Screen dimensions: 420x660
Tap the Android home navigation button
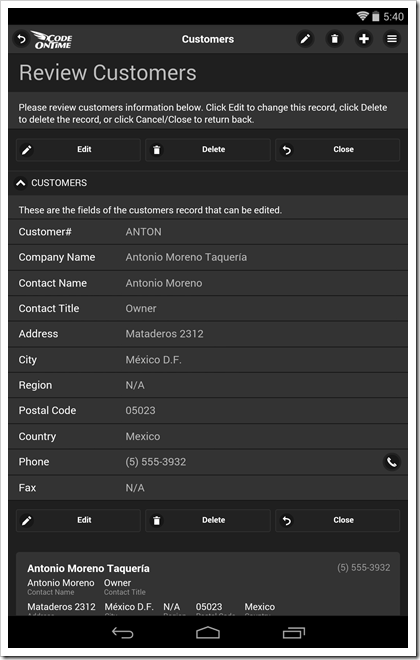pos(208,633)
